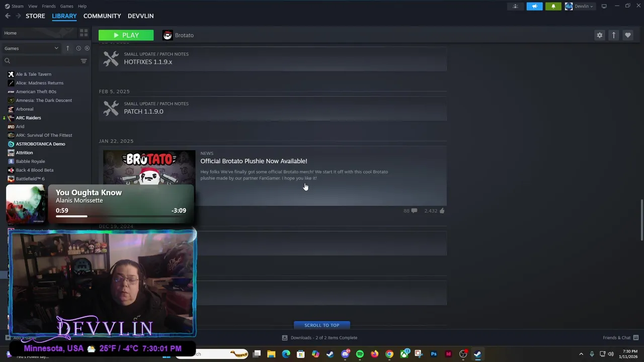Go forward with the navigation arrow
Image resolution: width=644 pixels, height=362 pixels.
(18, 16)
